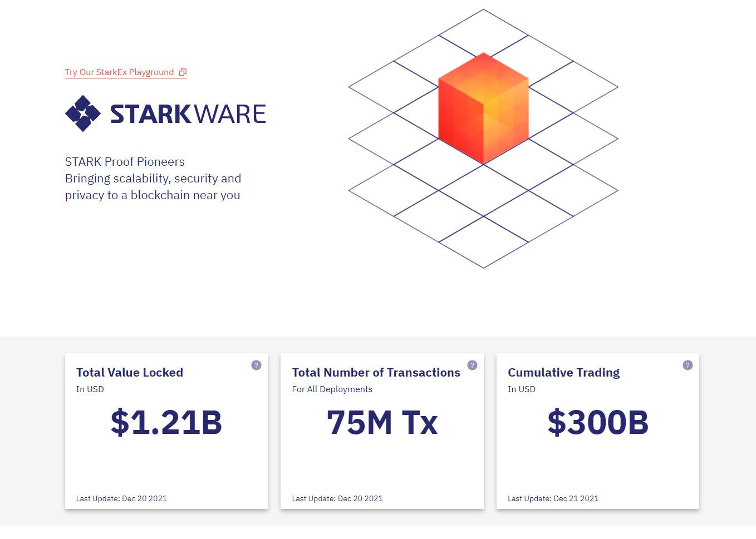
Task: Open help icon on Total Value Locked card
Action: click(x=256, y=365)
